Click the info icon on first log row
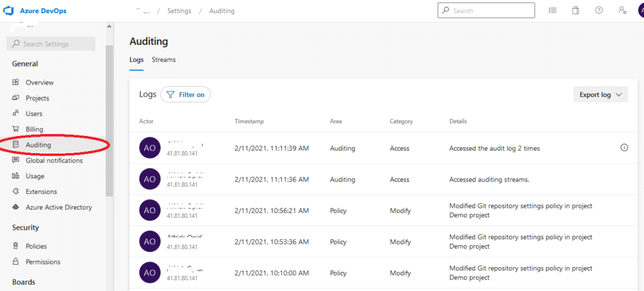This screenshot has width=644, height=291. [624, 148]
